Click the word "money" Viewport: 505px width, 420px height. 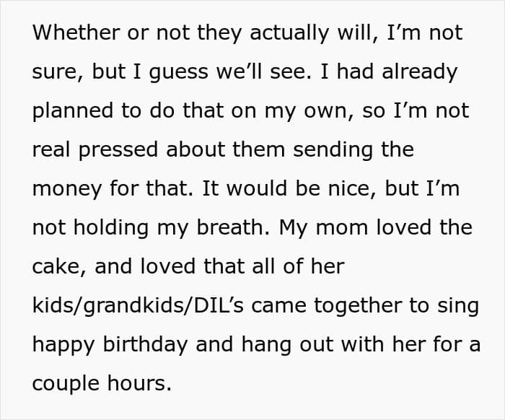pos(64,189)
